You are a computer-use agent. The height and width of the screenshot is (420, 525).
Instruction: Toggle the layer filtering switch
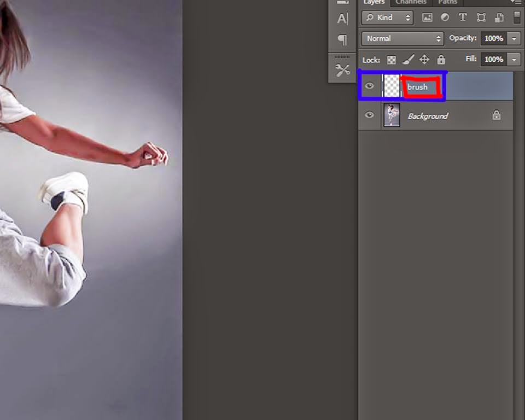coord(517,17)
